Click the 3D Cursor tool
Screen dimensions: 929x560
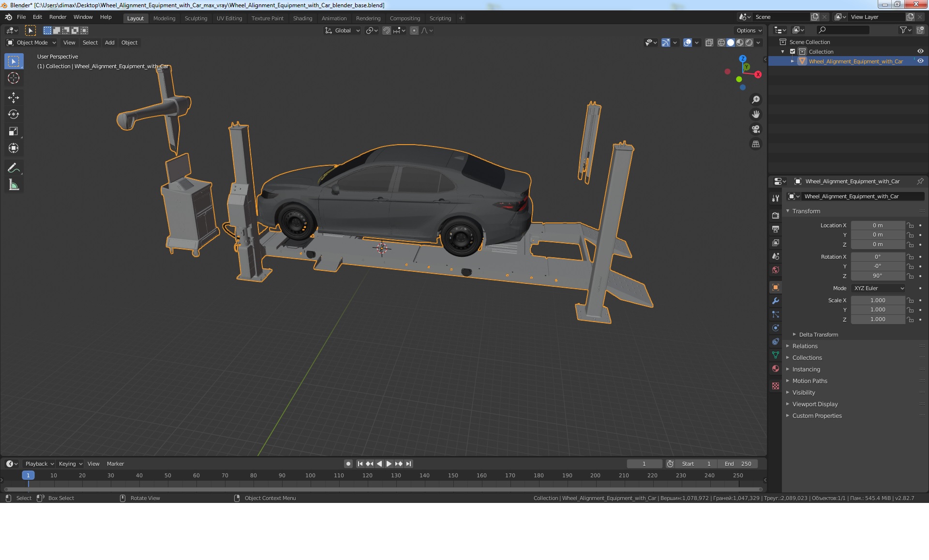(x=14, y=78)
